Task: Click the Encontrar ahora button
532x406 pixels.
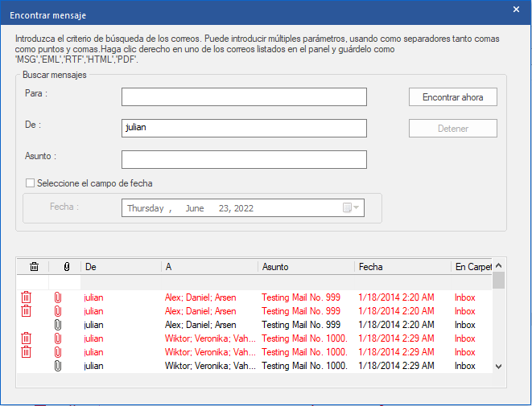Action: [x=453, y=97]
